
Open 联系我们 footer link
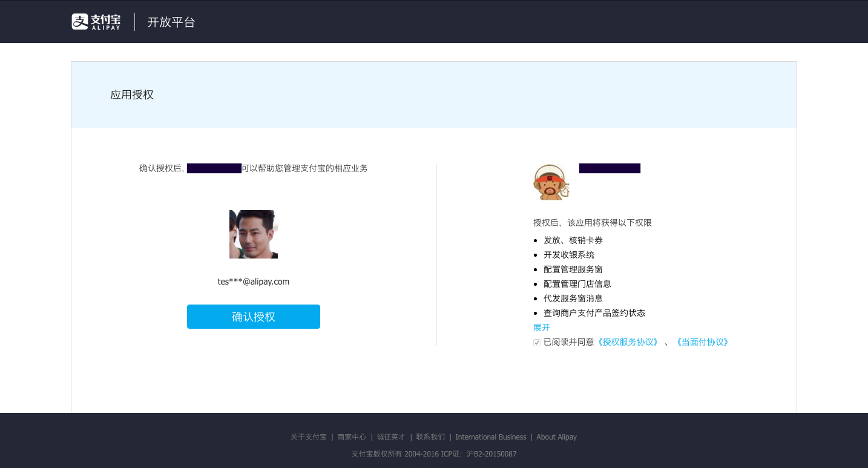[430, 437]
